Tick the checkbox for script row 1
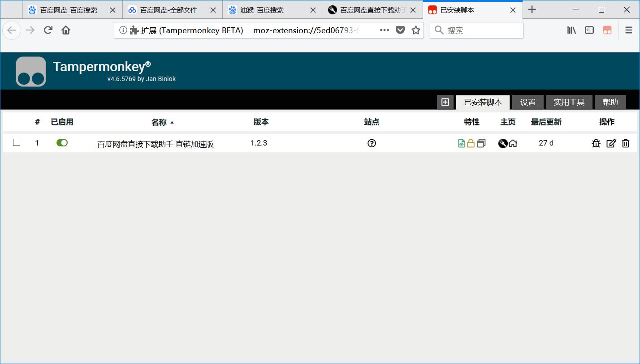The height and width of the screenshot is (364, 640). coord(17,142)
